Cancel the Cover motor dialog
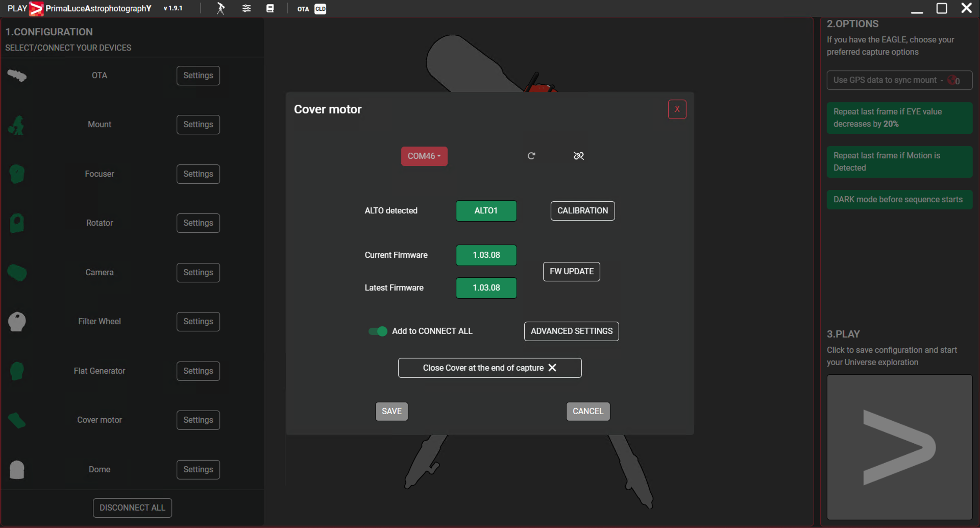Image resolution: width=980 pixels, height=528 pixels. tap(587, 412)
